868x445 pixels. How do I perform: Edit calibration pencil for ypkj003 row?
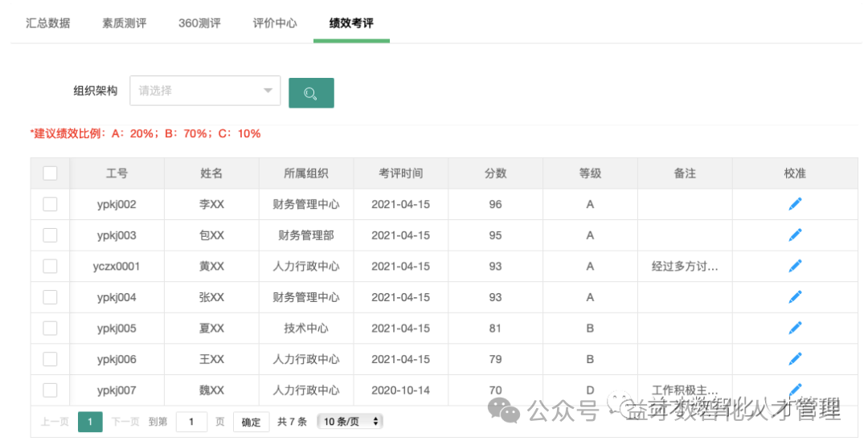pos(795,235)
